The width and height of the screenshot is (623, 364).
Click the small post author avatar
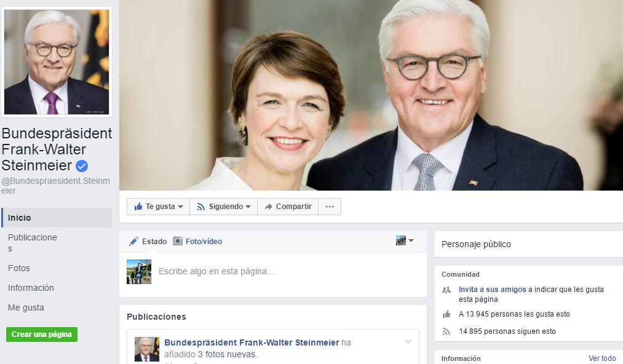[x=147, y=349]
